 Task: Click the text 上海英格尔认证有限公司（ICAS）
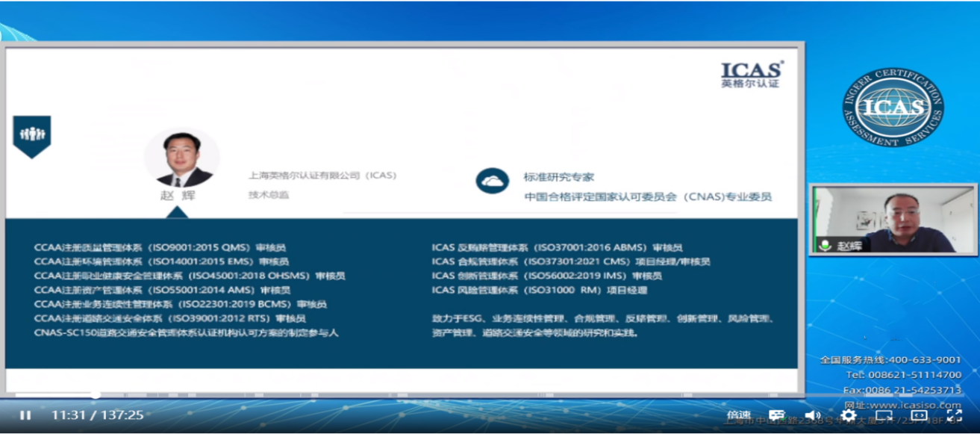tap(322, 176)
